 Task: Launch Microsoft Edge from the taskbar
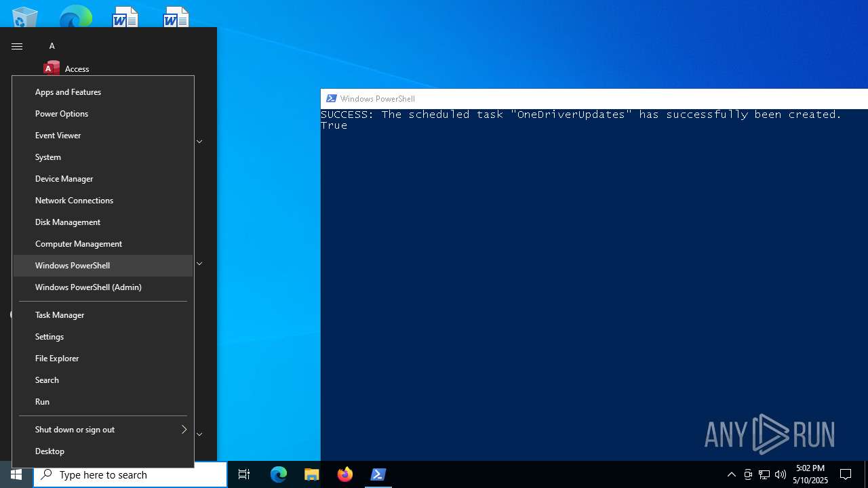tap(279, 474)
